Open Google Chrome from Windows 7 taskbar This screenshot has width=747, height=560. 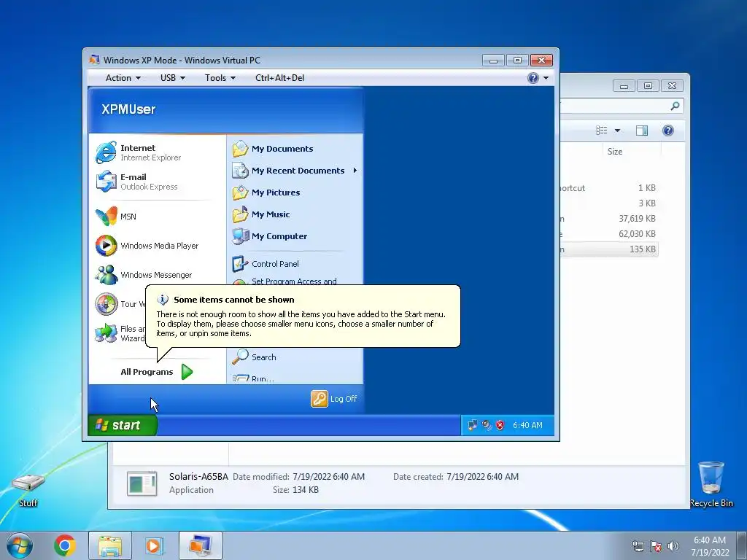65,545
